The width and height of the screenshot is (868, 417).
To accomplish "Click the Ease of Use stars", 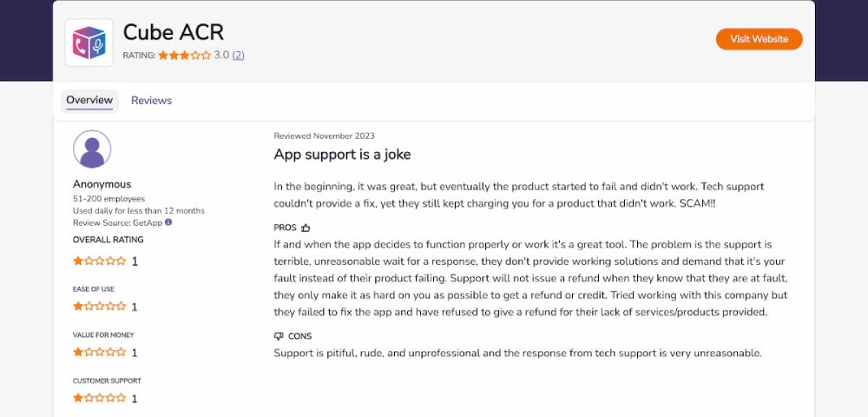I will coord(100,307).
